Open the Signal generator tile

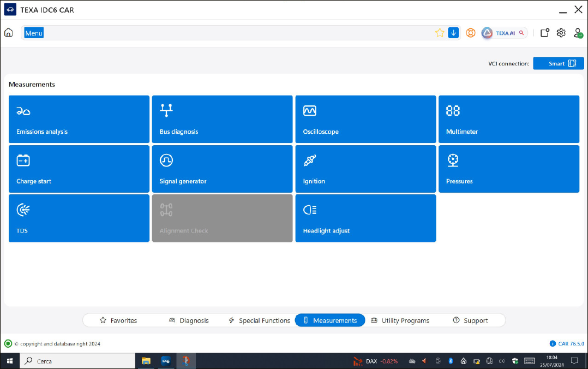tap(222, 169)
